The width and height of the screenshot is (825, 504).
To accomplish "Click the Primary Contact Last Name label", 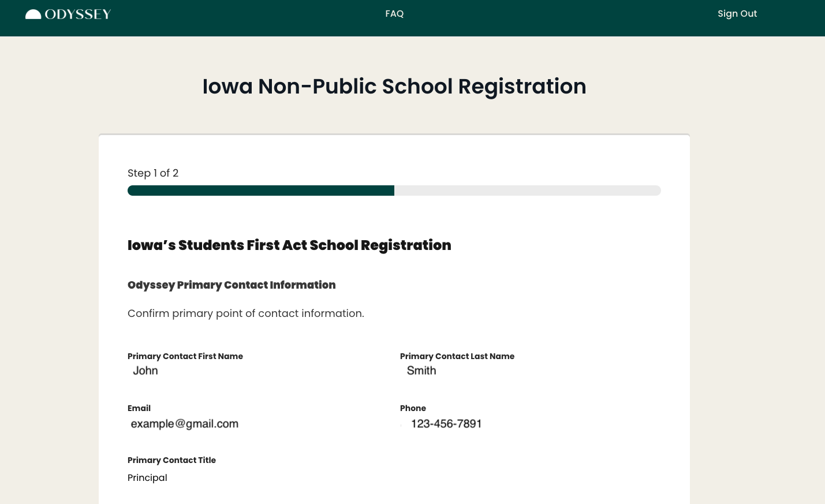I will pos(457,356).
